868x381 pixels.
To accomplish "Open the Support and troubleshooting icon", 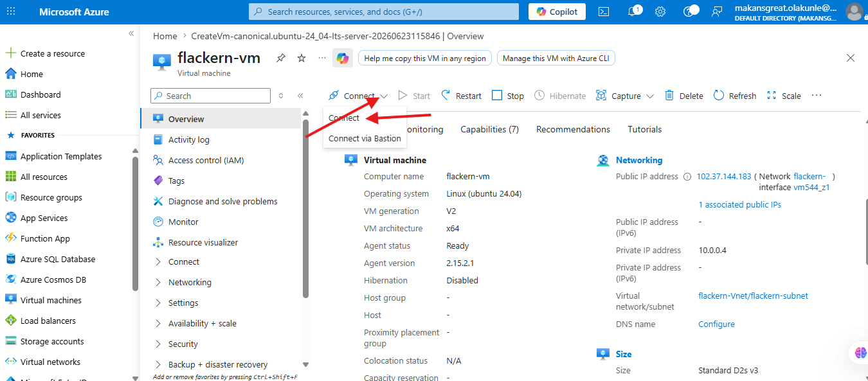I will [x=690, y=12].
